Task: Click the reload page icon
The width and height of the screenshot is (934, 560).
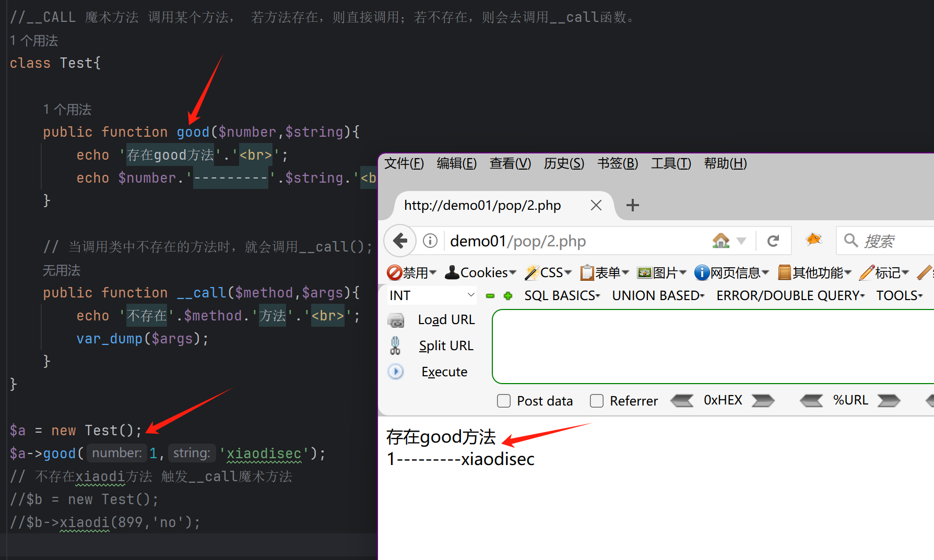Action: (x=773, y=241)
